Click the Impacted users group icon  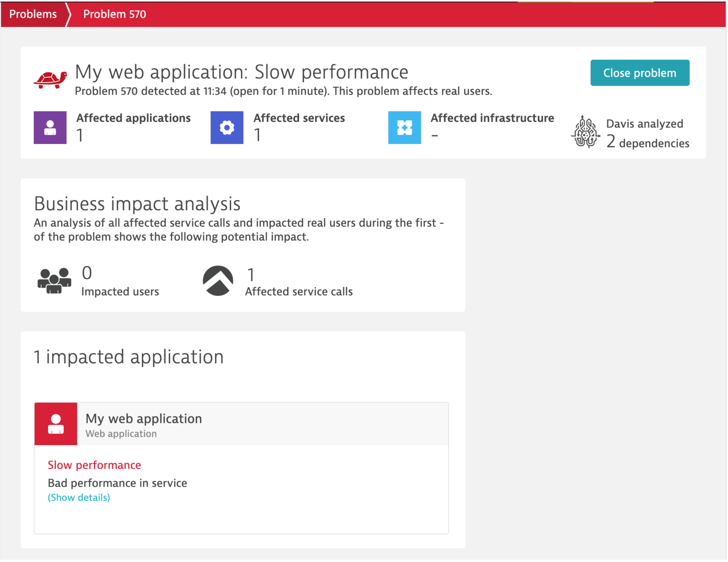pyautogui.click(x=54, y=281)
